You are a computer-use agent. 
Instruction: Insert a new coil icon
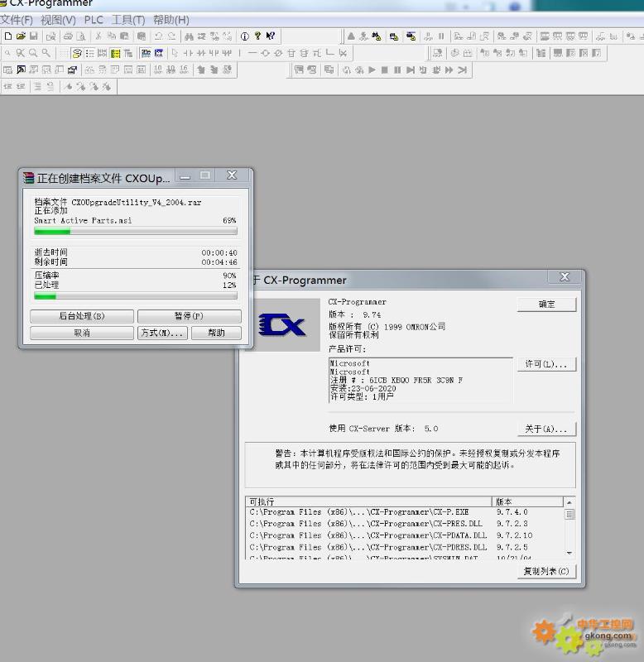(x=265, y=53)
